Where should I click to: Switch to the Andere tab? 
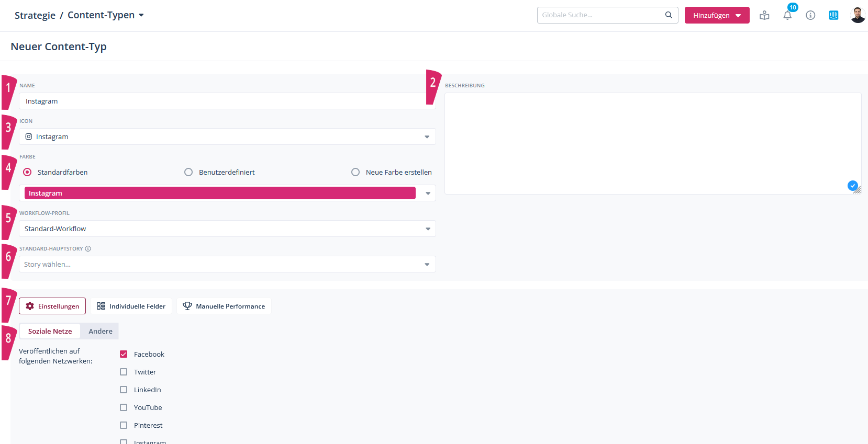pyautogui.click(x=101, y=332)
